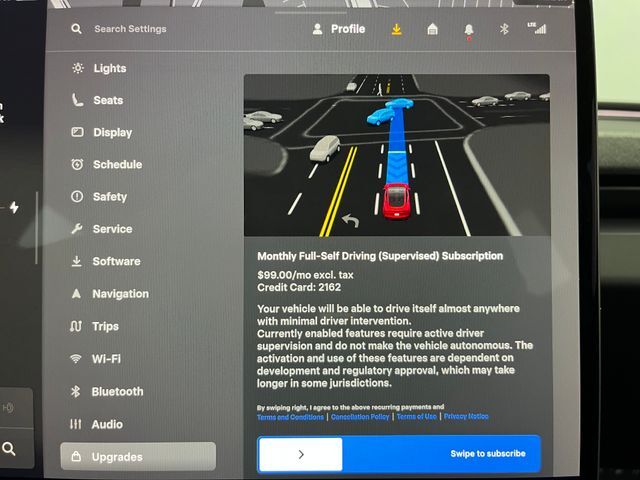Tap the charging lightning bolt icon at left

(x=14, y=207)
